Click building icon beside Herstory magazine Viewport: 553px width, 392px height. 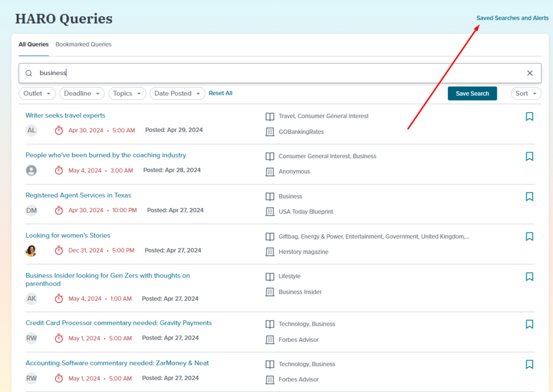(270, 252)
